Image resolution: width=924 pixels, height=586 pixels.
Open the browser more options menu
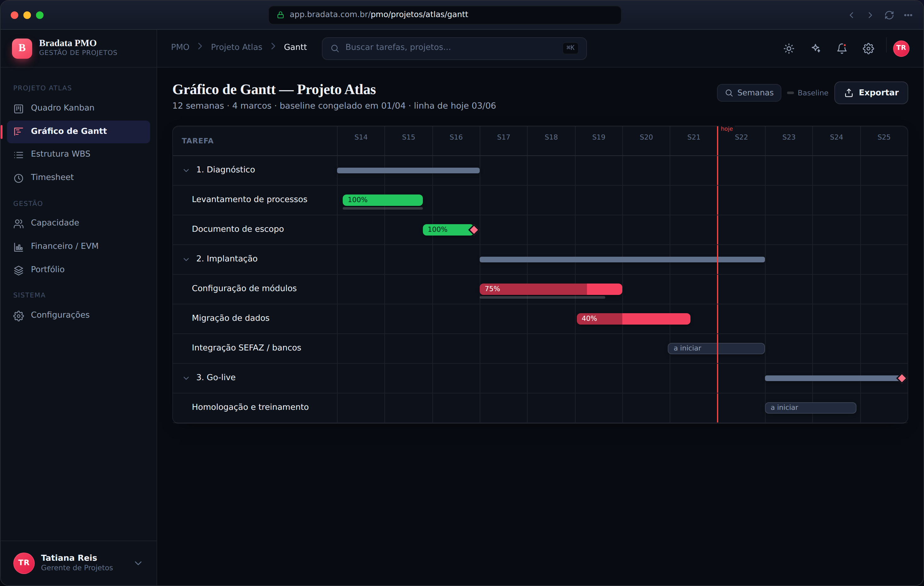(x=908, y=15)
